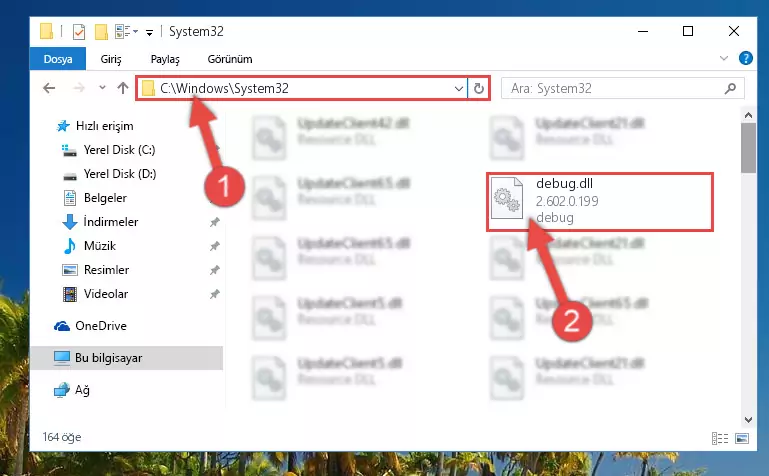Click the pin icon beside Müzik
Image resolution: width=769 pixels, height=476 pixels.
click(x=214, y=246)
